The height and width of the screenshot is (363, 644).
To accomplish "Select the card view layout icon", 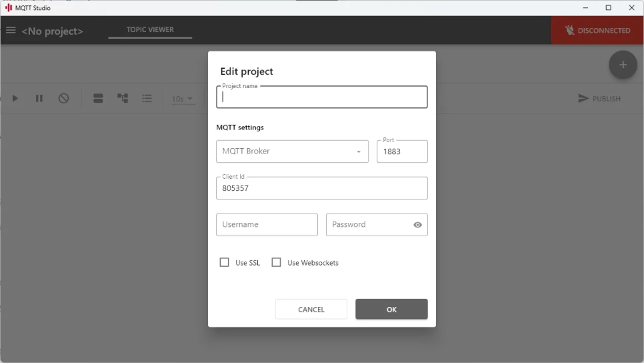I will coord(98,98).
